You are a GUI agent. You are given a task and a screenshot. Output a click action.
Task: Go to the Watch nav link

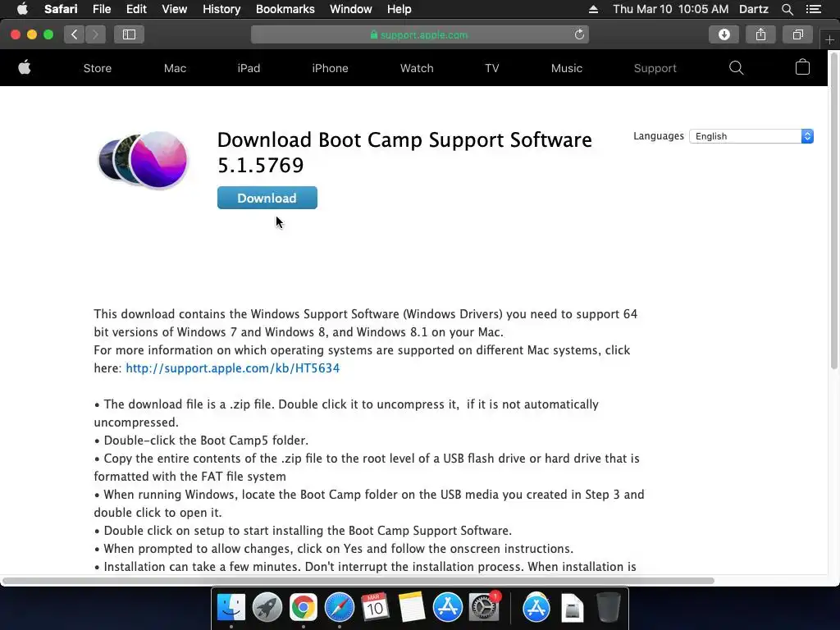(x=417, y=68)
